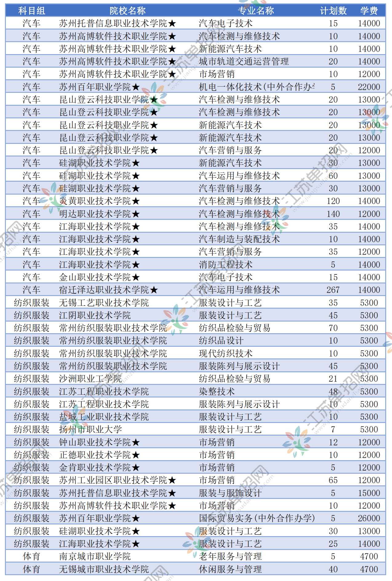Select 汽车制造与装配技术 major cell
392x581 pixels.
point(239,239)
